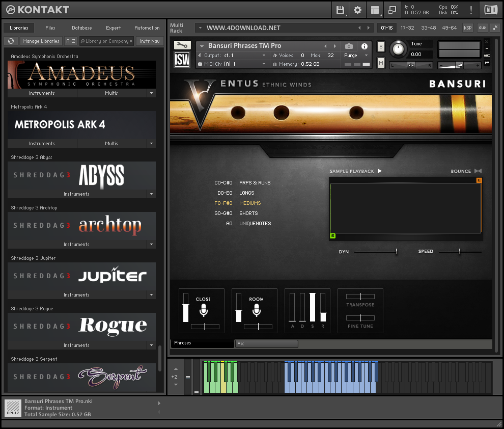Expand Shreddage 3 Rogue options arrow

(x=151, y=345)
